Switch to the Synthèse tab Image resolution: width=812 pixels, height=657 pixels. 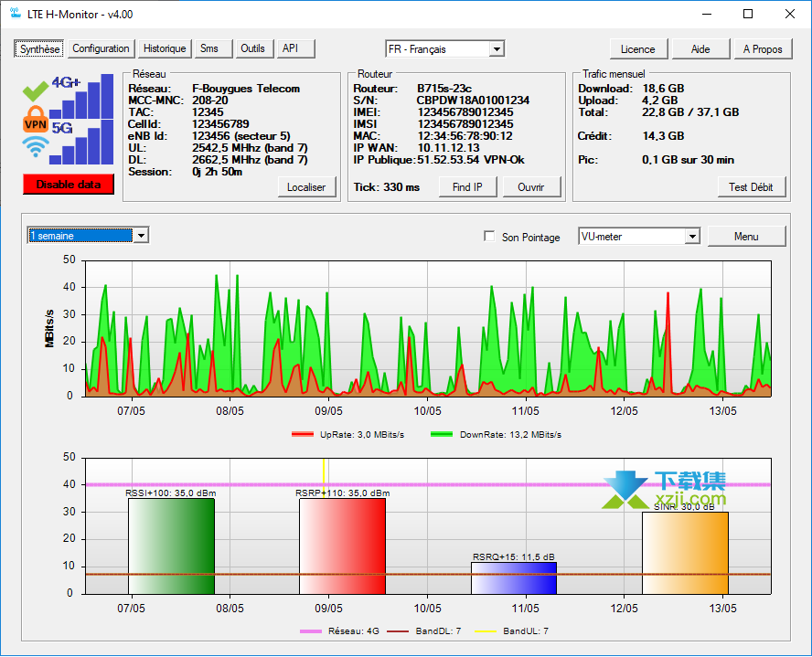point(39,48)
